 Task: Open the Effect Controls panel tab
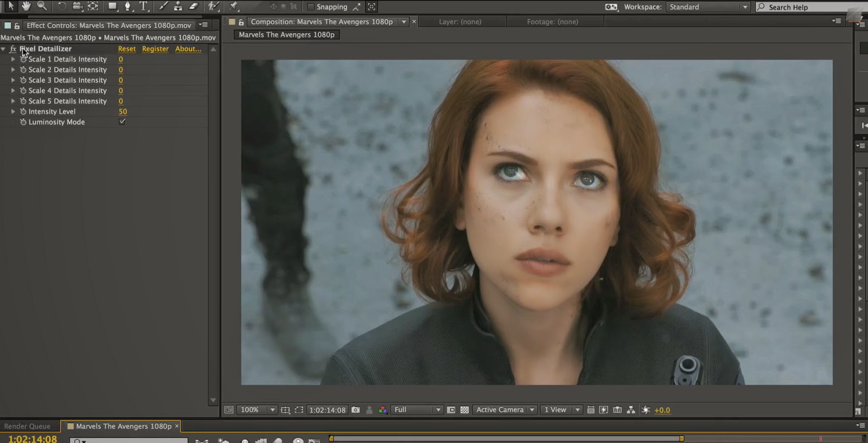pos(108,25)
